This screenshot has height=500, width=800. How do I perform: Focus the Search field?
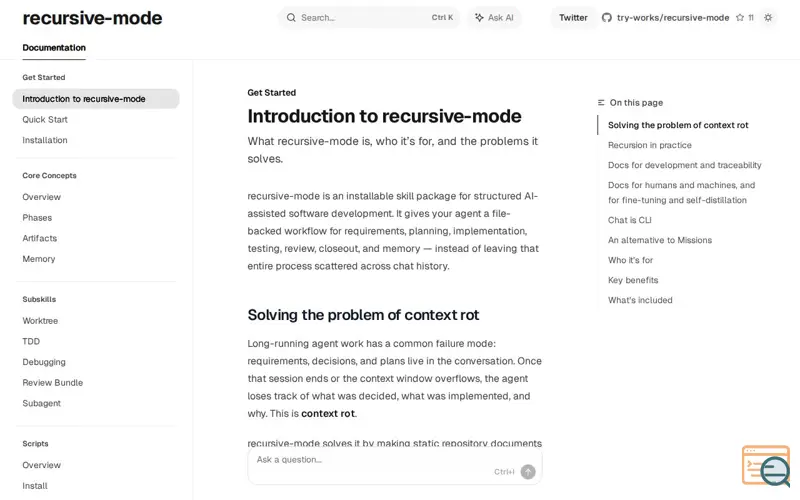[369, 18]
